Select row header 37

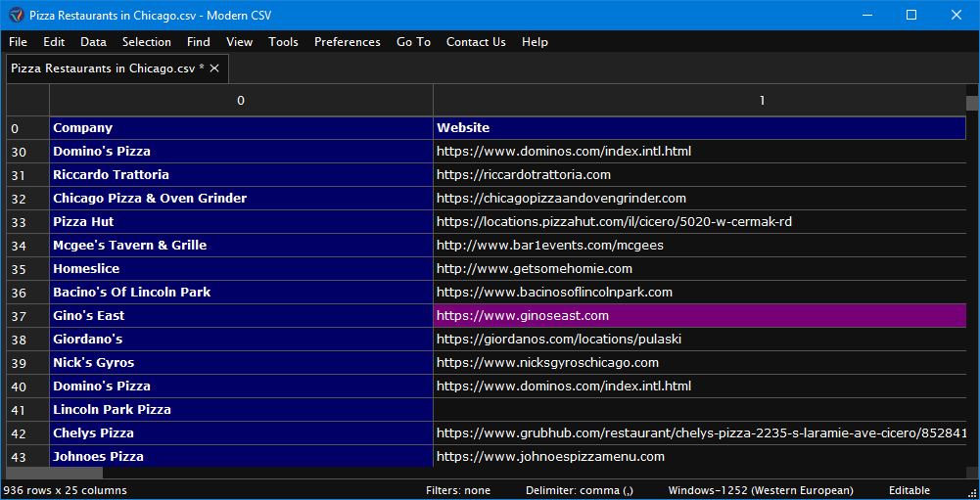[28, 316]
